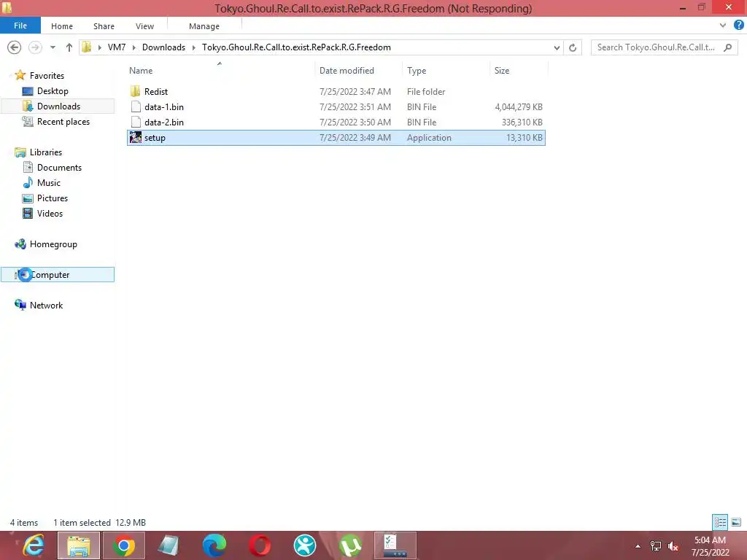Switch to the View ribbon tab

pyautogui.click(x=144, y=26)
